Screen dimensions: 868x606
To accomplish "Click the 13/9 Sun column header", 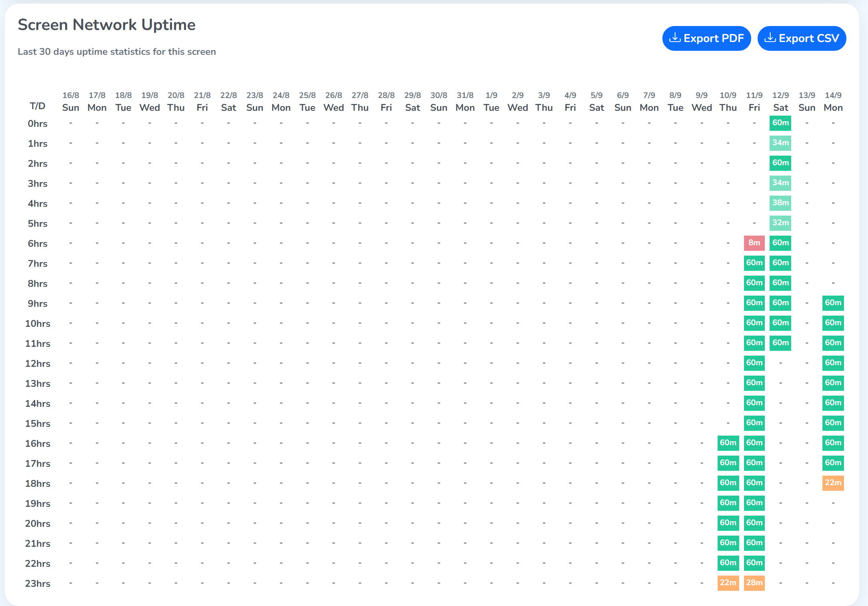I will click(x=807, y=102).
